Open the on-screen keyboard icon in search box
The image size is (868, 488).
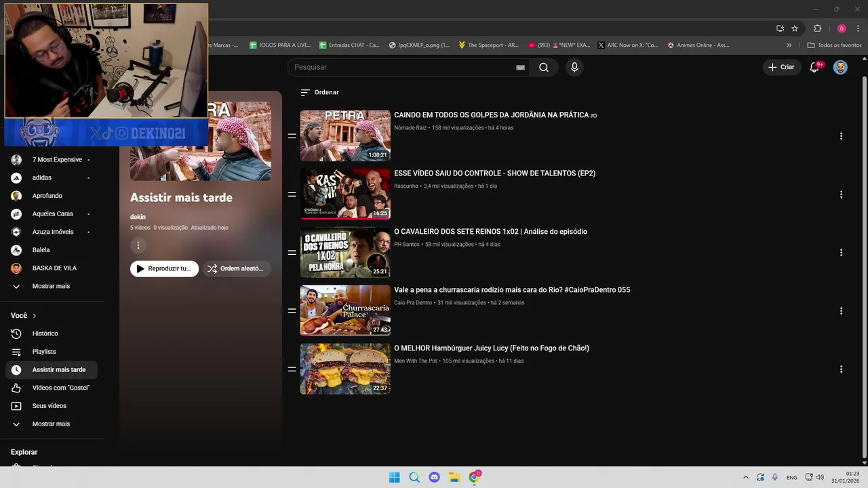[520, 67]
